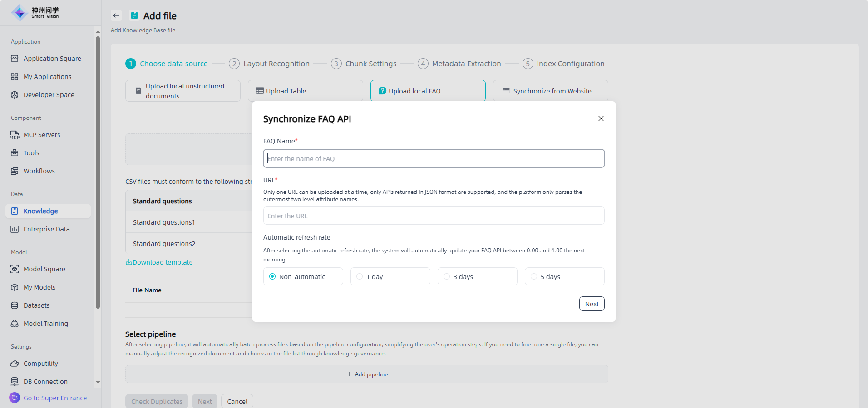Open the Upload Table data source tab
Image resolution: width=868 pixels, height=408 pixels.
(x=305, y=91)
